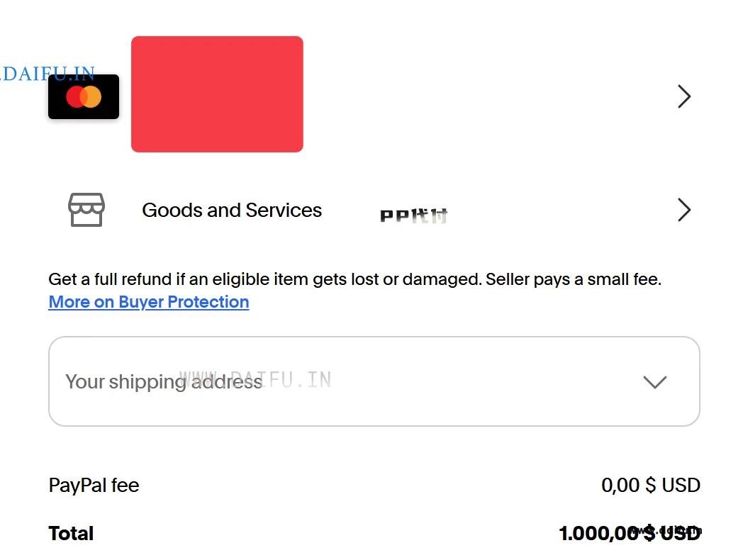Viewport: 743px width, 560px height.
Task: Click the PP代付 watermark label
Action: (413, 216)
